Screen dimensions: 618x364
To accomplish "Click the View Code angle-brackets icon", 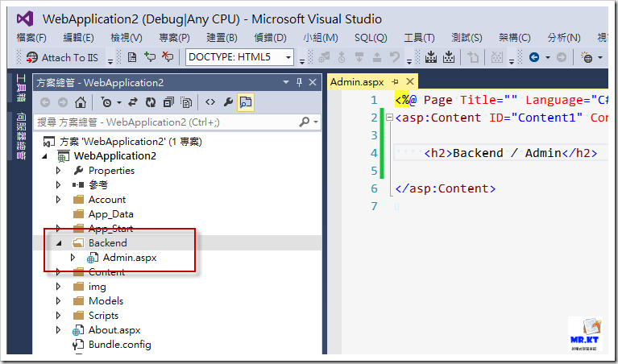I will coord(210,102).
